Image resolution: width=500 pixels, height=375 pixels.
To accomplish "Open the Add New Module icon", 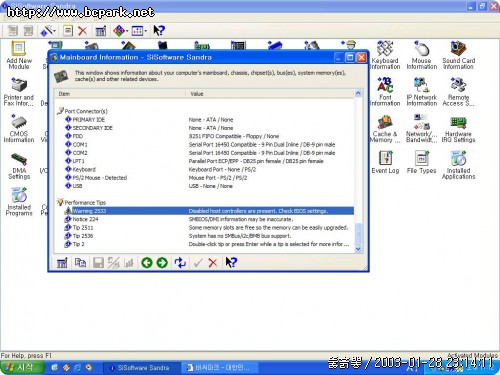I will click(19, 55).
